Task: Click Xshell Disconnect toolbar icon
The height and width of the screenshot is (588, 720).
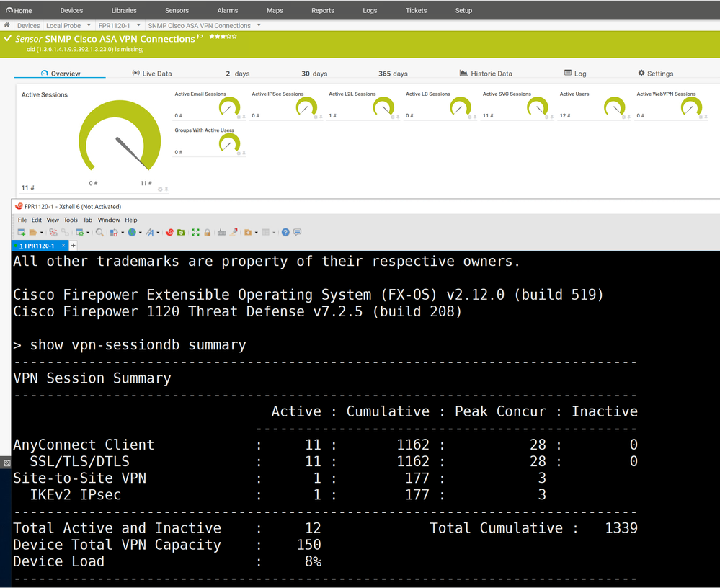Action: pyautogui.click(x=53, y=232)
